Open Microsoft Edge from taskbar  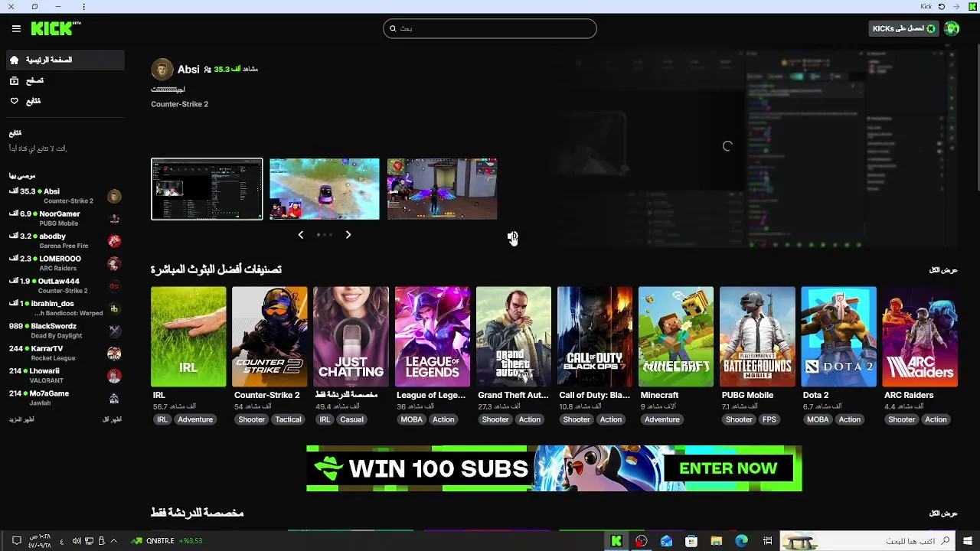741,541
